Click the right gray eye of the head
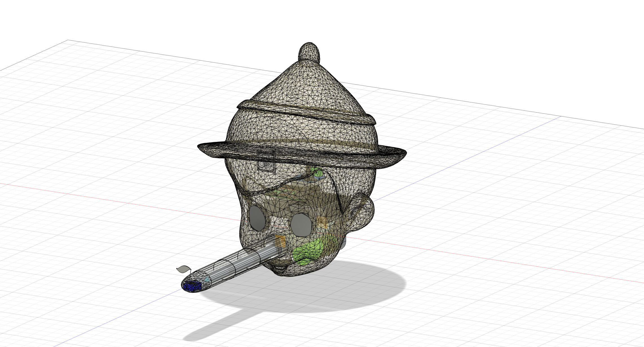644x347 pixels. pyautogui.click(x=301, y=225)
